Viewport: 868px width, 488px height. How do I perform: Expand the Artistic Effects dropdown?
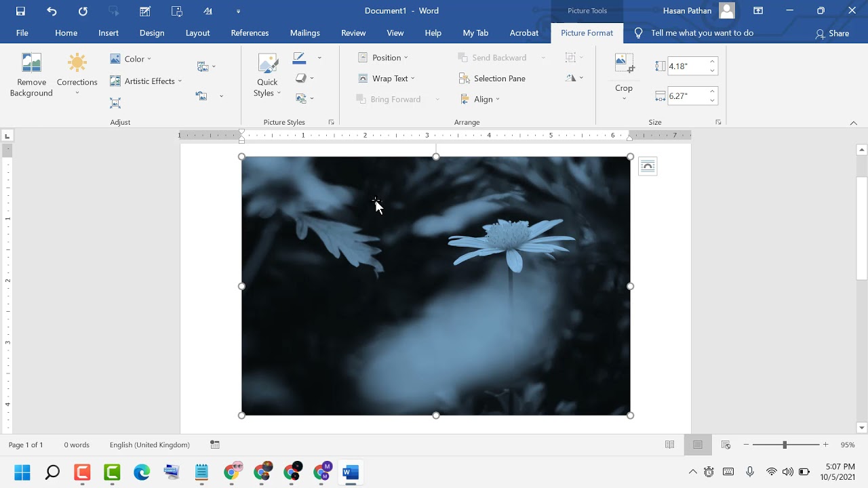tap(146, 81)
